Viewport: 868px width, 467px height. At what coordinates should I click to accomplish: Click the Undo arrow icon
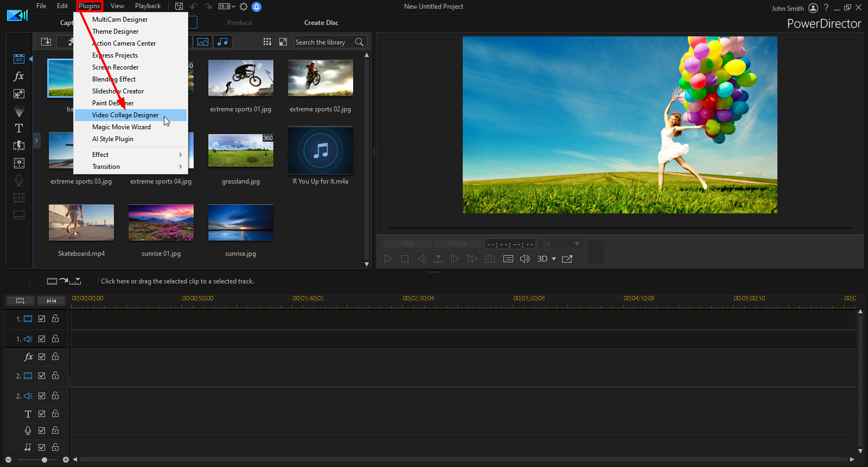tap(194, 7)
